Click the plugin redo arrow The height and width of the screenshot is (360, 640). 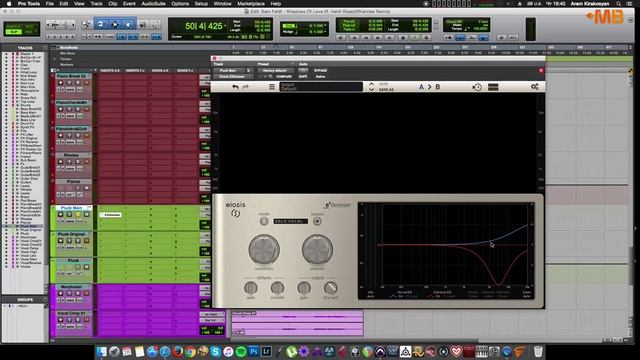click(246, 87)
